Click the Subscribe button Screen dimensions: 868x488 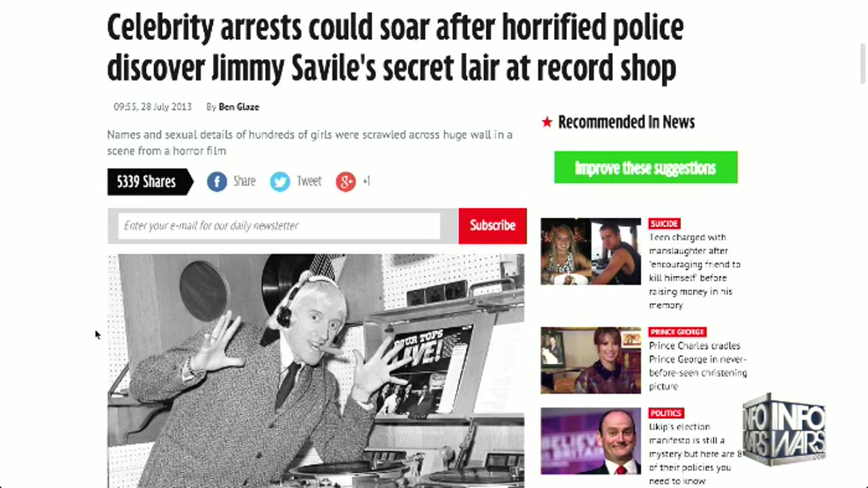(x=493, y=226)
